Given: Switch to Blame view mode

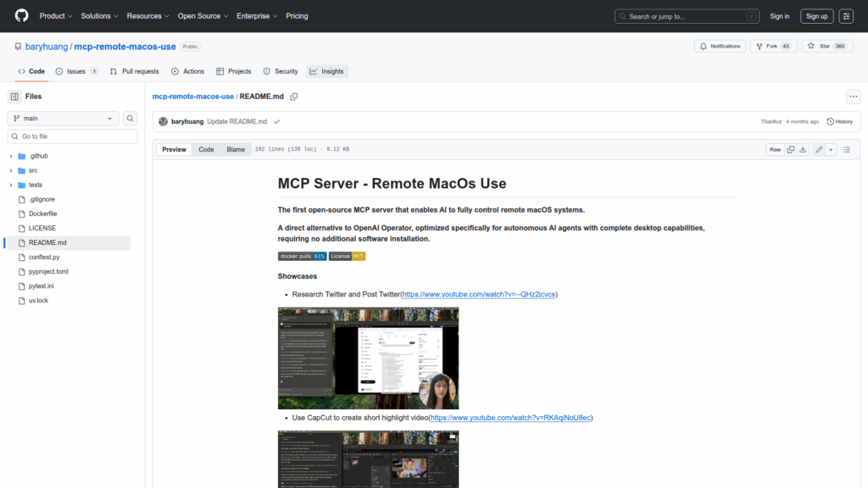Looking at the screenshot, I should point(236,149).
